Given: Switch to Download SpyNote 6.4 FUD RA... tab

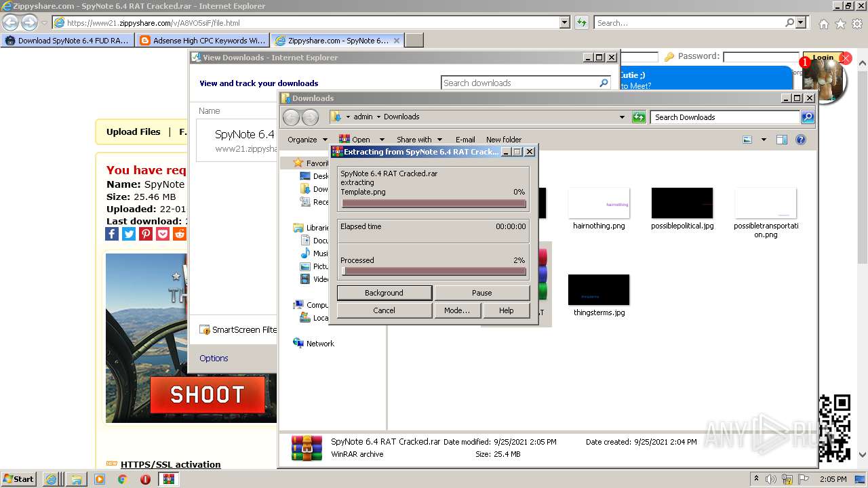Looking at the screenshot, I should tap(67, 41).
